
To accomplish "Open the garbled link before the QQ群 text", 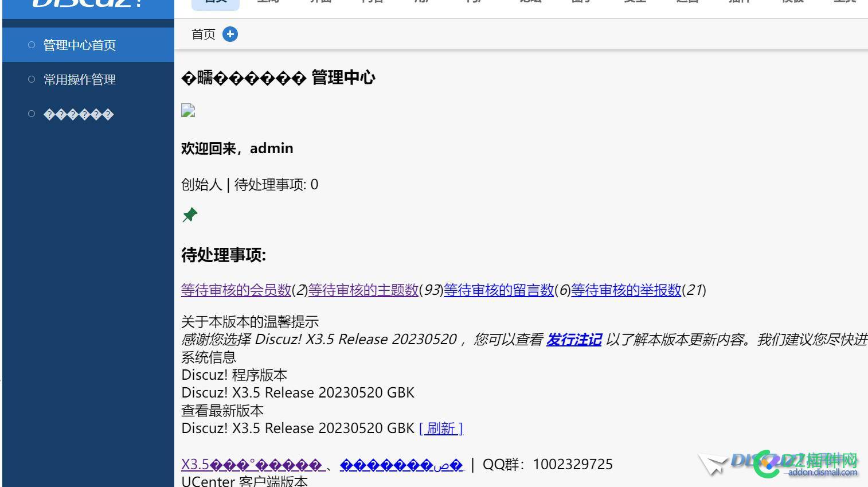I will tap(402, 464).
